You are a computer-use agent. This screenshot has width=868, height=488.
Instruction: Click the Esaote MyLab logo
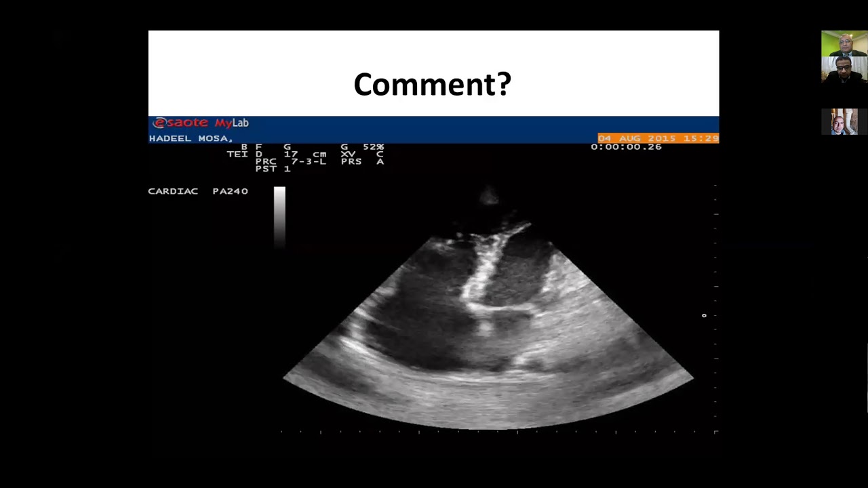(x=201, y=123)
